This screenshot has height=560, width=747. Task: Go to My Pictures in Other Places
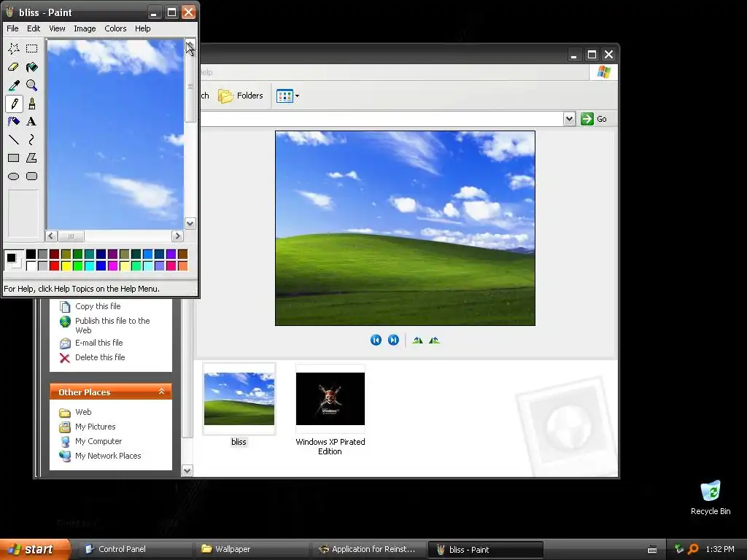click(x=96, y=427)
